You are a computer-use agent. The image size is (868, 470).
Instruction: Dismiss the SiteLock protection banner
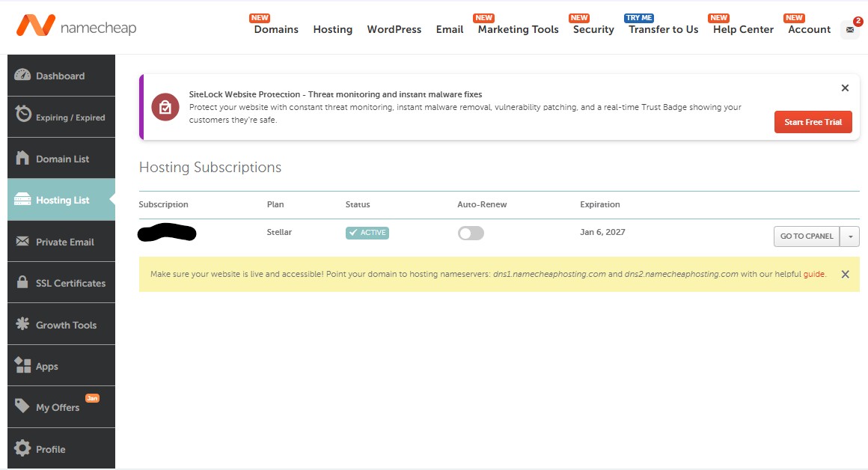coord(845,88)
